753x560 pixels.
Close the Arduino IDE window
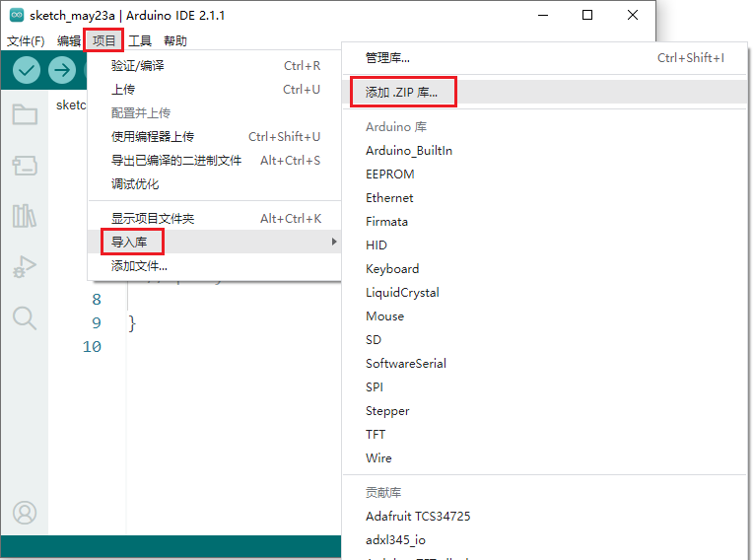tap(633, 16)
